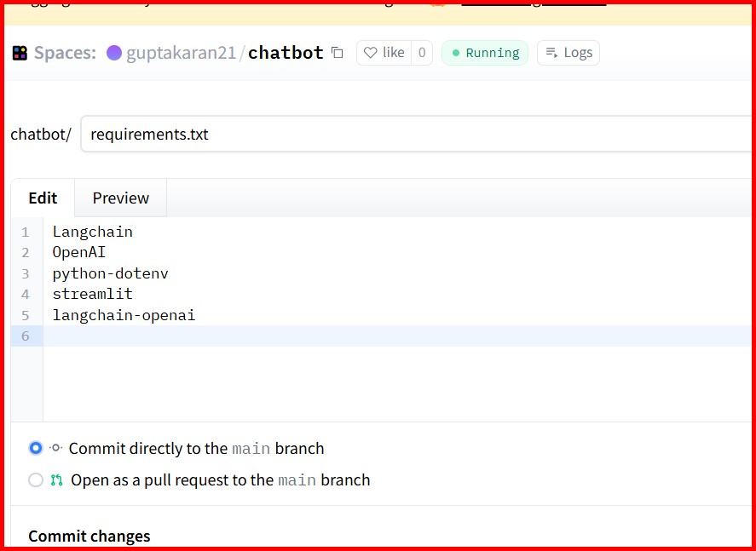Click the guptakaran21 purple avatar
Image resolution: width=756 pixels, height=551 pixels.
pyautogui.click(x=114, y=53)
